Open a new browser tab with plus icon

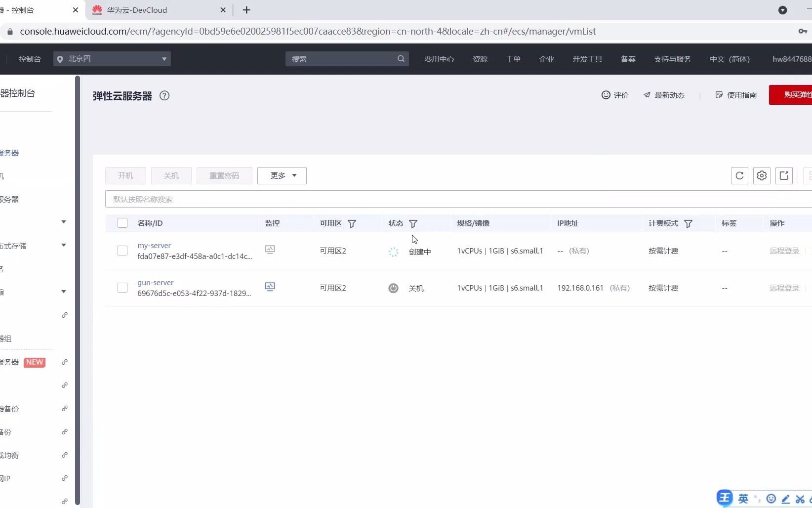pos(246,10)
